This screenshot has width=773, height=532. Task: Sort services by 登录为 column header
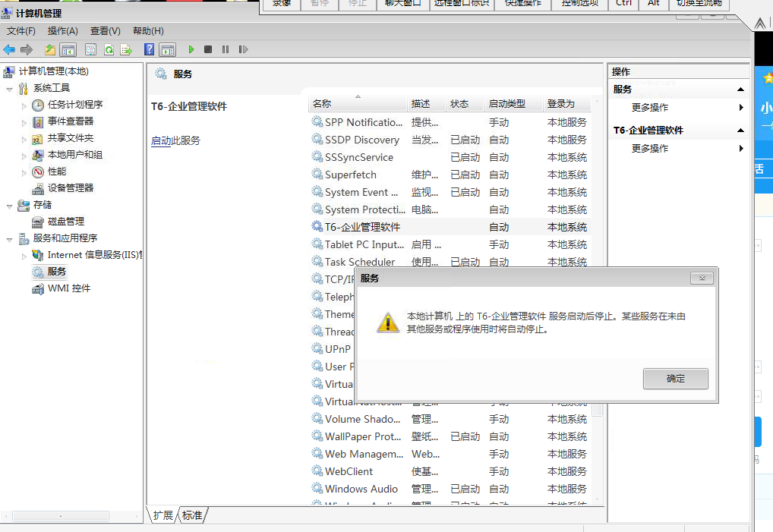566,103
